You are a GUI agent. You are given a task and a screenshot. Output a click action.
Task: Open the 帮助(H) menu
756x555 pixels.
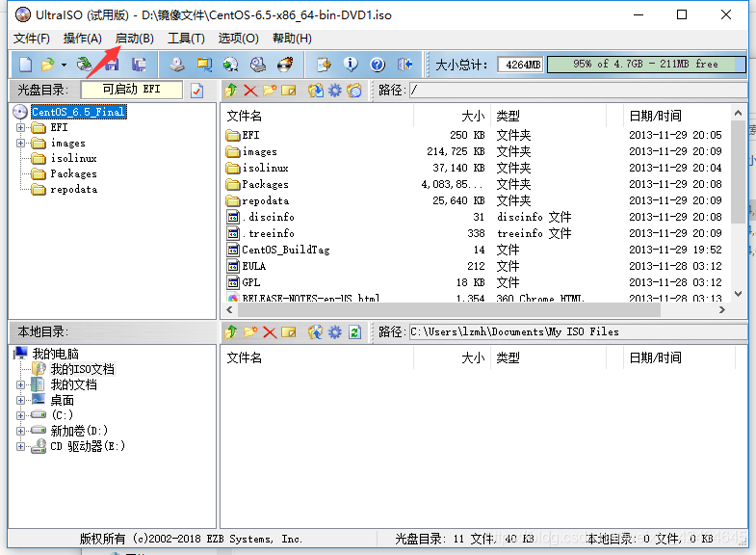(x=292, y=39)
